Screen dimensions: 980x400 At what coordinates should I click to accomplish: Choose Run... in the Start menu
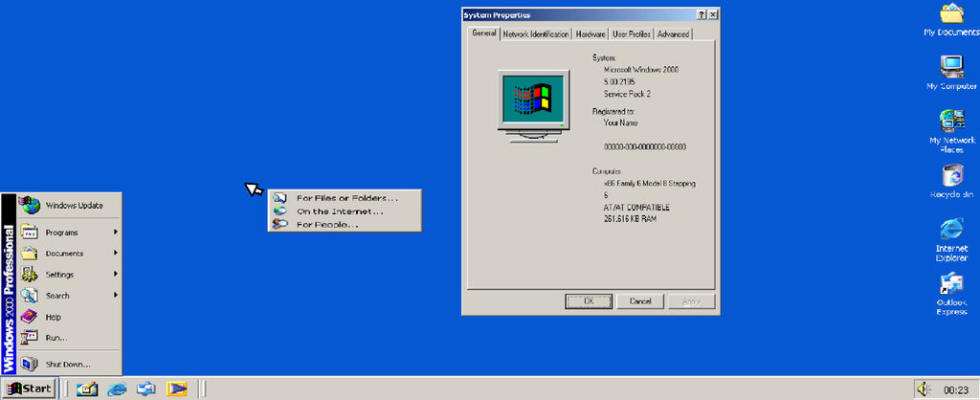[69, 338]
